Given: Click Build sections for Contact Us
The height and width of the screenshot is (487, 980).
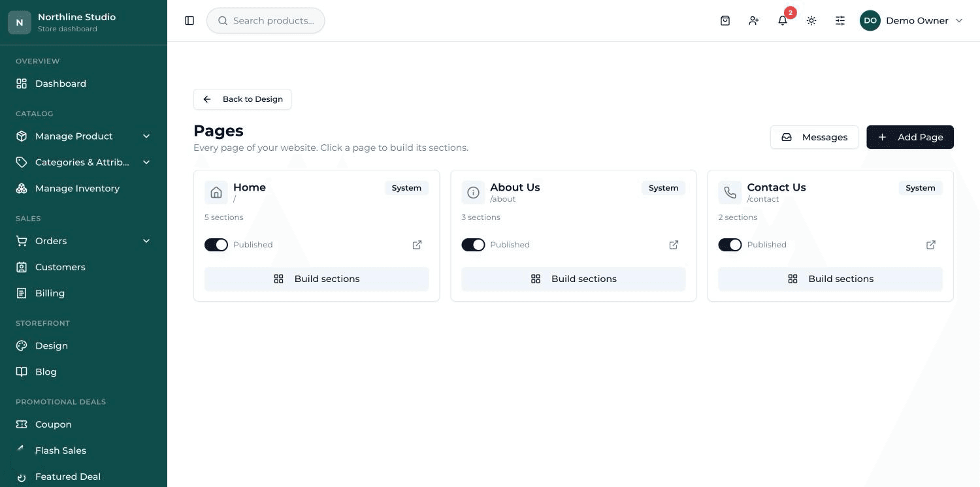Looking at the screenshot, I should tap(830, 279).
